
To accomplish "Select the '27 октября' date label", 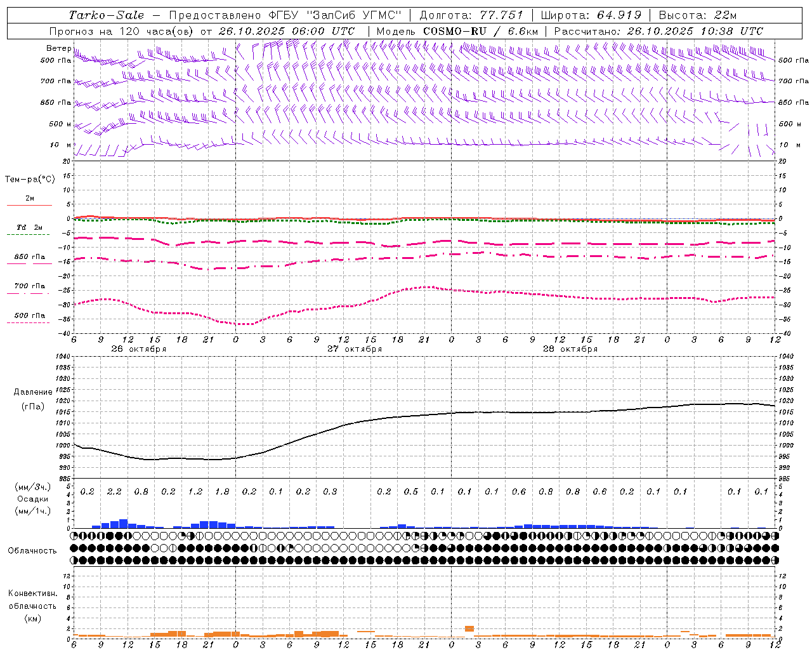I will (x=354, y=349).
